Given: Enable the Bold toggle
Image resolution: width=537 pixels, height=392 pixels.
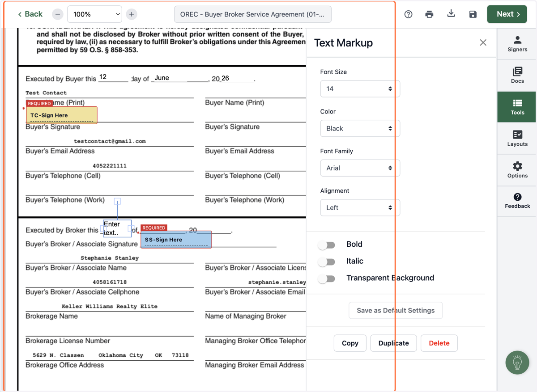Looking at the screenshot, I should pos(327,244).
